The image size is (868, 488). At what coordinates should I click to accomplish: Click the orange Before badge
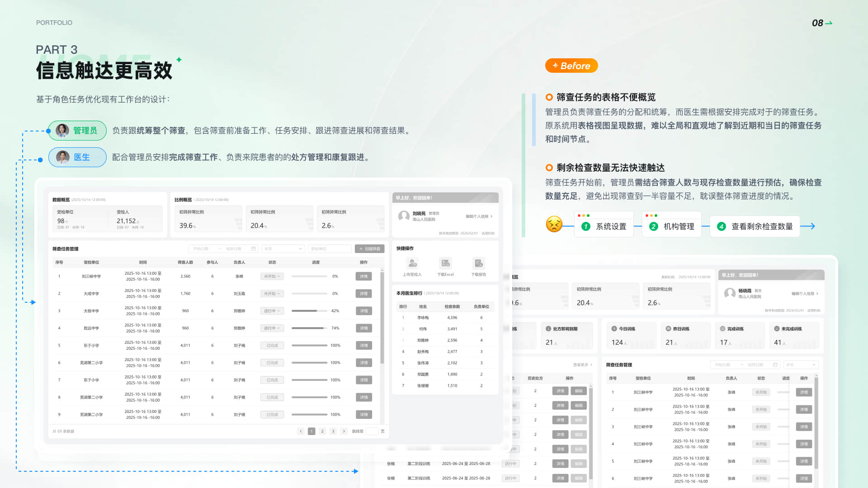click(x=571, y=66)
